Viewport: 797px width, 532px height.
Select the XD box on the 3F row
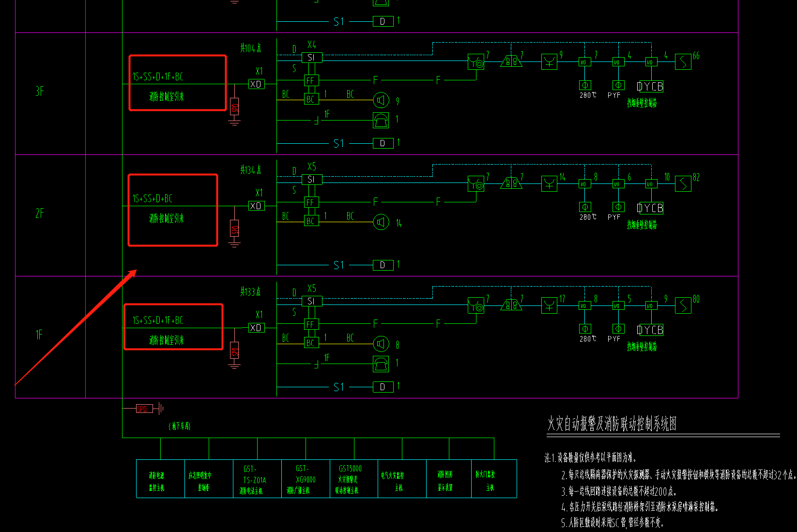[x=256, y=84]
